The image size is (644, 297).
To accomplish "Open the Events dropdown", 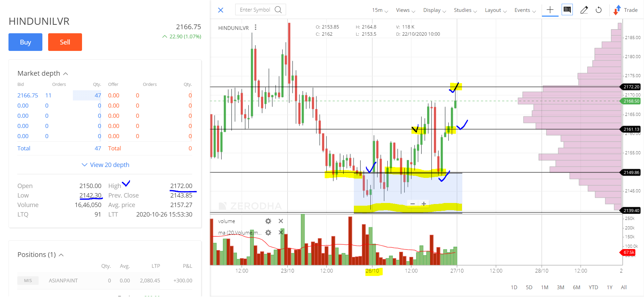I will (x=525, y=10).
